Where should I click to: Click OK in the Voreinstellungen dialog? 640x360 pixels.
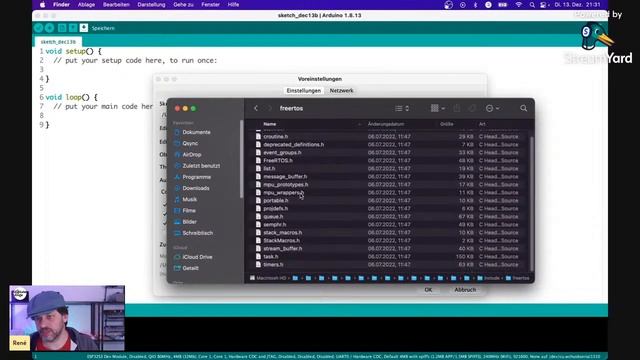428,290
